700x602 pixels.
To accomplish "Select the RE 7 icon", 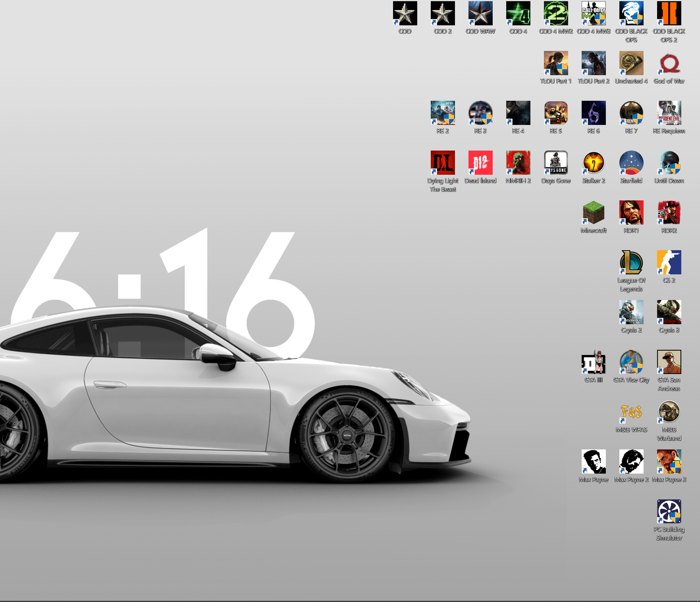I will pos(631,113).
